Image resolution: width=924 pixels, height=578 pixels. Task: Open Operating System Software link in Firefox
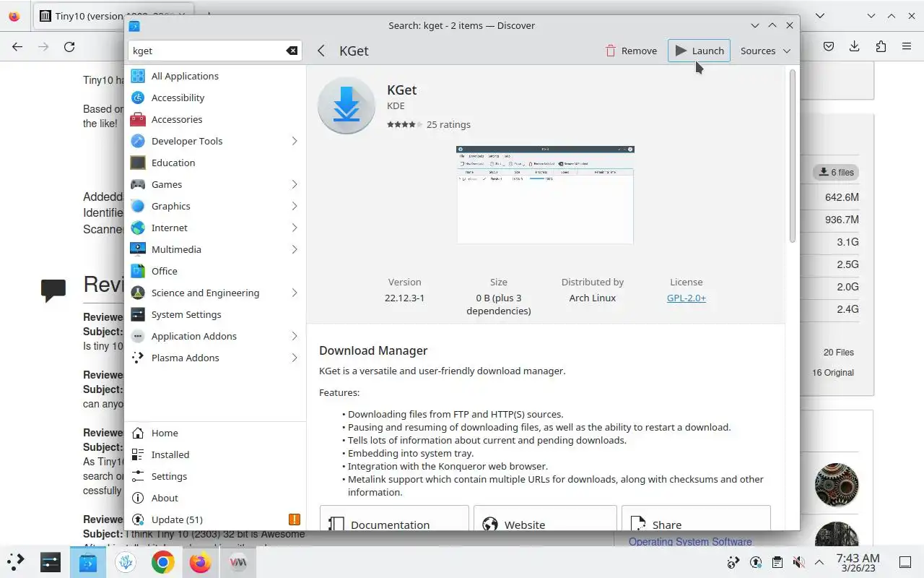click(x=690, y=541)
